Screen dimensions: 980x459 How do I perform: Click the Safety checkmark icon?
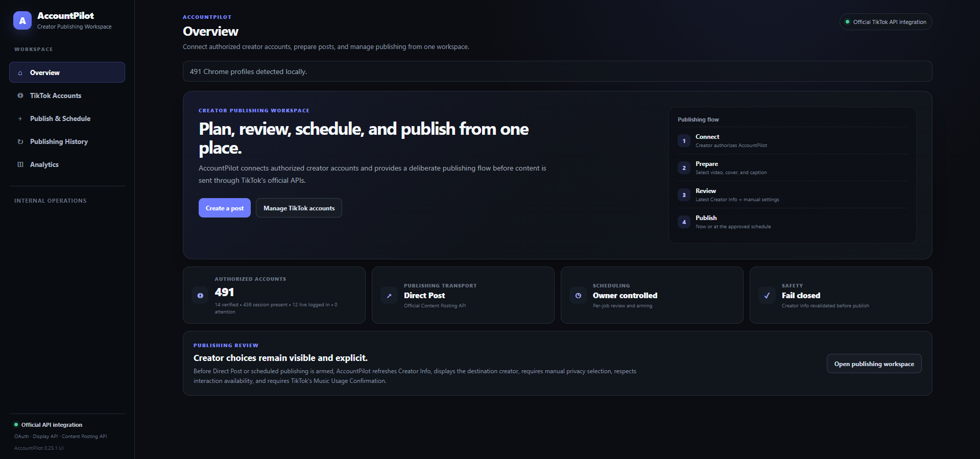(x=767, y=295)
